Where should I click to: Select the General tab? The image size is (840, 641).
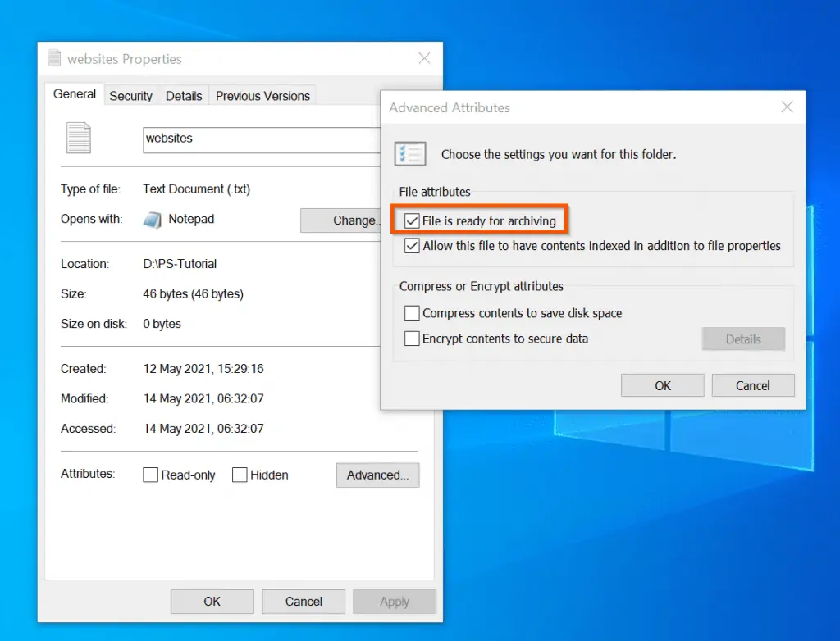(75, 94)
